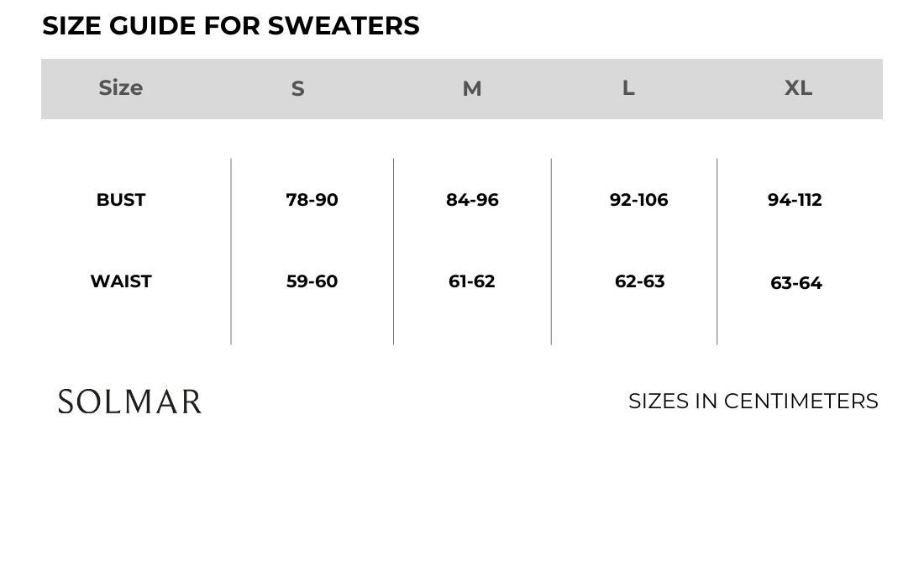Select the Size column header
924x588 pixels.
pyautogui.click(x=121, y=87)
